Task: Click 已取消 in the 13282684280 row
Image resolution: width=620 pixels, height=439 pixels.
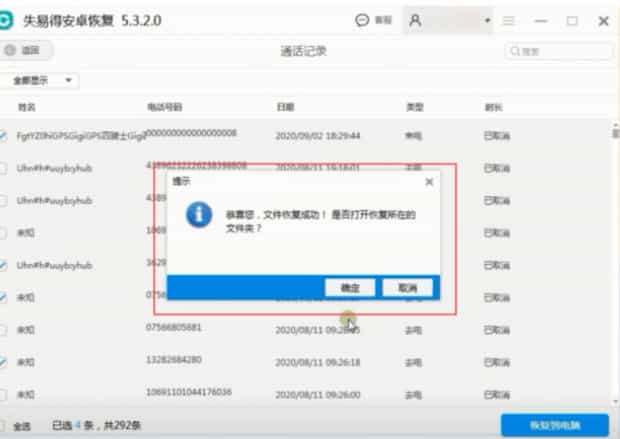Action: coord(497,362)
